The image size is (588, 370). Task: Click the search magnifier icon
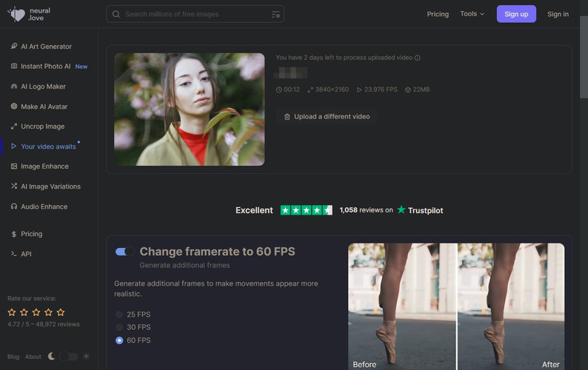click(x=116, y=14)
